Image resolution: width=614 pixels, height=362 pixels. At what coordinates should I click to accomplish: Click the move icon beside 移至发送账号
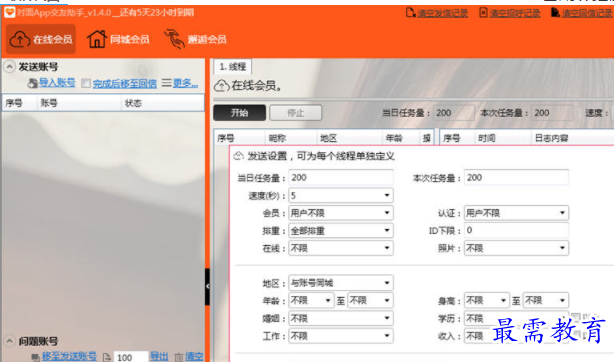click(36, 357)
